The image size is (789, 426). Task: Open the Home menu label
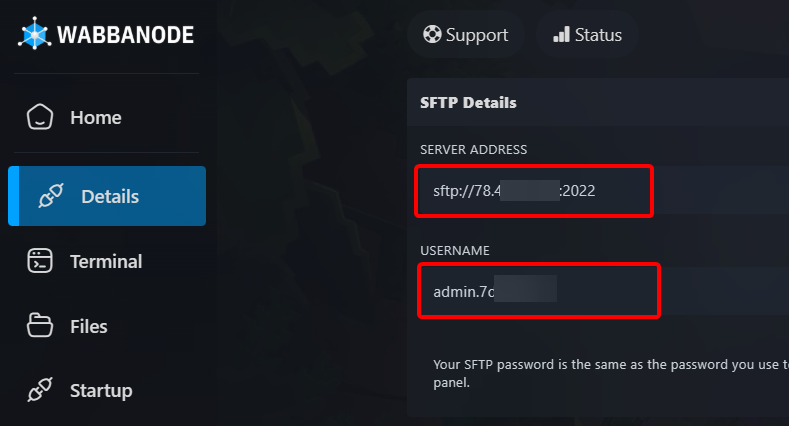(x=96, y=117)
